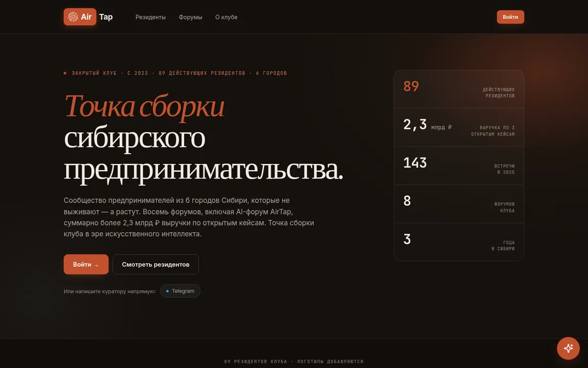Screen dimensions: 588x368
Task: Click the Смотреть резидентов button
Action: (156, 264)
